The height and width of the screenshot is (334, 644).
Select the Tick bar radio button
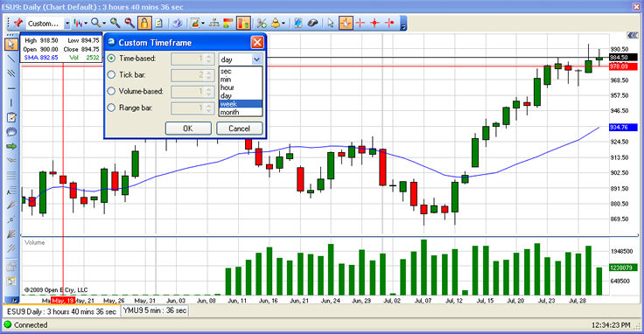111,74
